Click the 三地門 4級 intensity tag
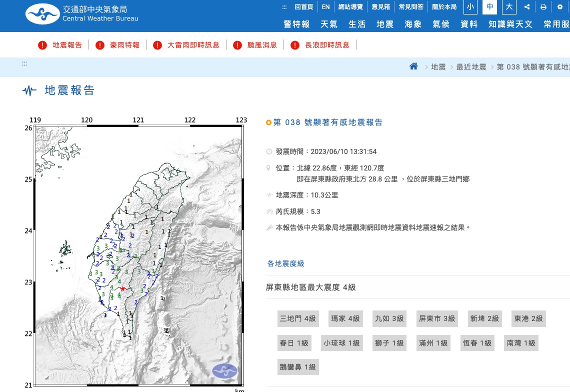 (x=298, y=318)
